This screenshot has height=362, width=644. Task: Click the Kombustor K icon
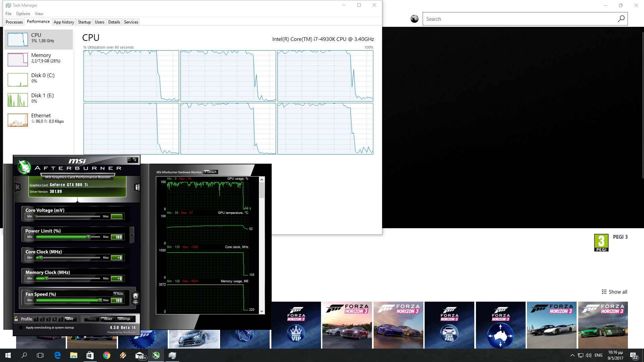[17, 187]
